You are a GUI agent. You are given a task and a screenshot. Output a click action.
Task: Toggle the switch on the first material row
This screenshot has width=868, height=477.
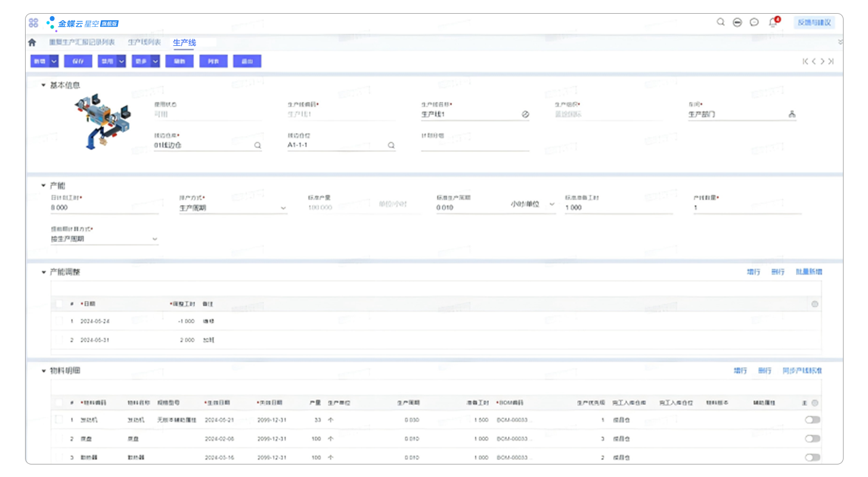click(x=812, y=420)
